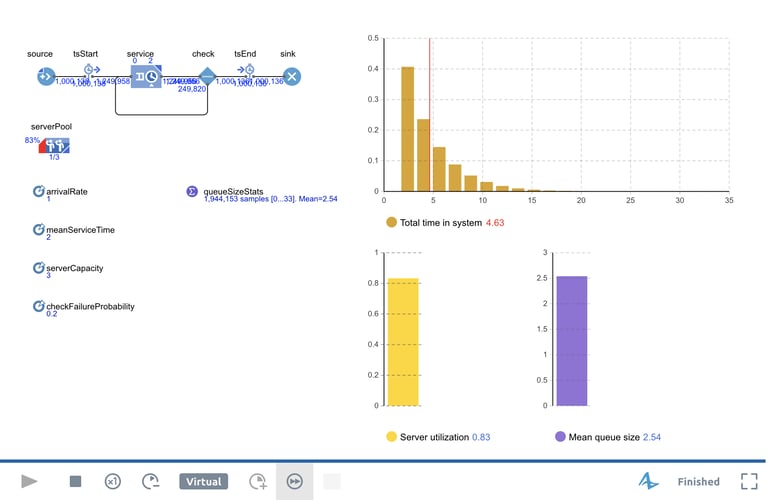
Task: Speed up the simulation
Action: coord(257,481)
